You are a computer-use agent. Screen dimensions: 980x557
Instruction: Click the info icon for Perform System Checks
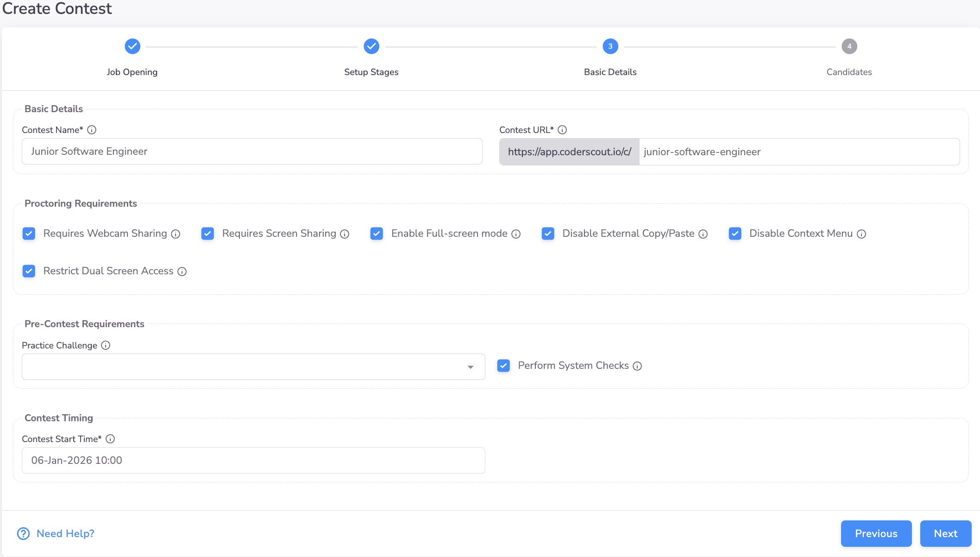(x=638, y=366)
